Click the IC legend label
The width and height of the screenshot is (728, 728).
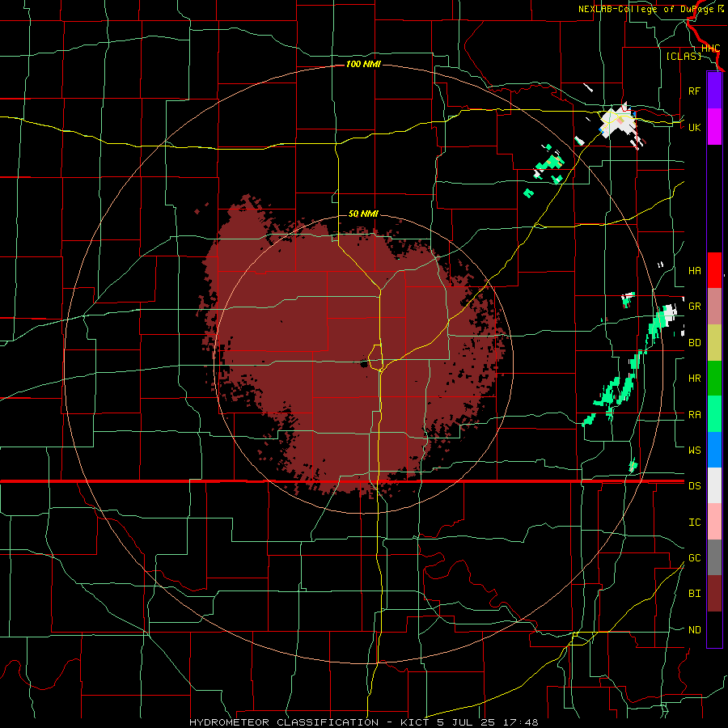(694, 523)
